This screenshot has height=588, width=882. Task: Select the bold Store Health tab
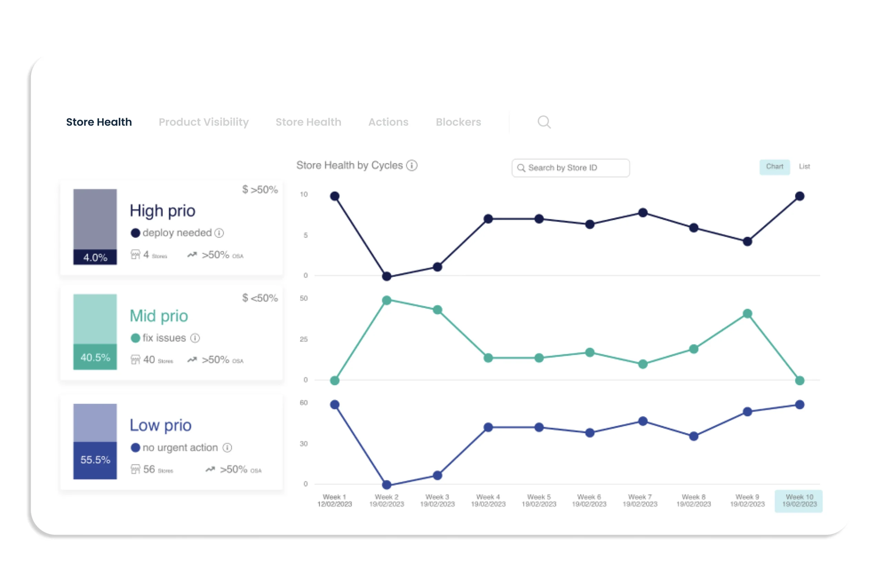pyautogui.click(x=99, y=122)
